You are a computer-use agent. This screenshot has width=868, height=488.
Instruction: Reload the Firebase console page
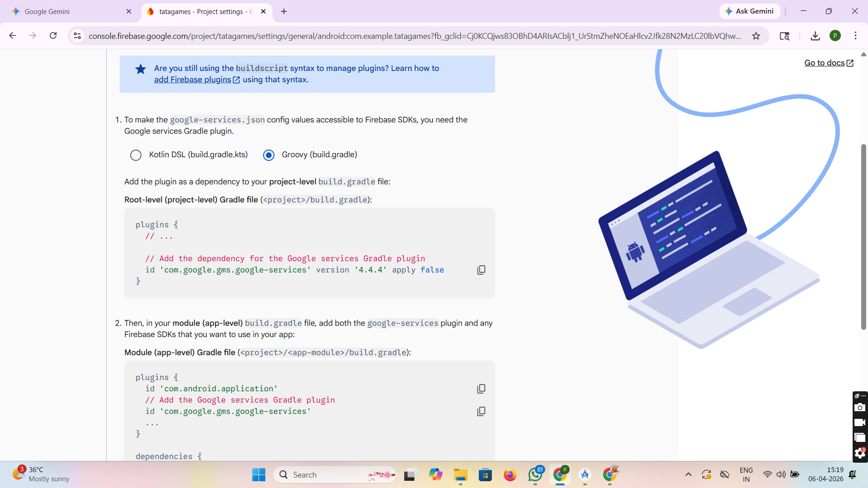coord(53,36)
